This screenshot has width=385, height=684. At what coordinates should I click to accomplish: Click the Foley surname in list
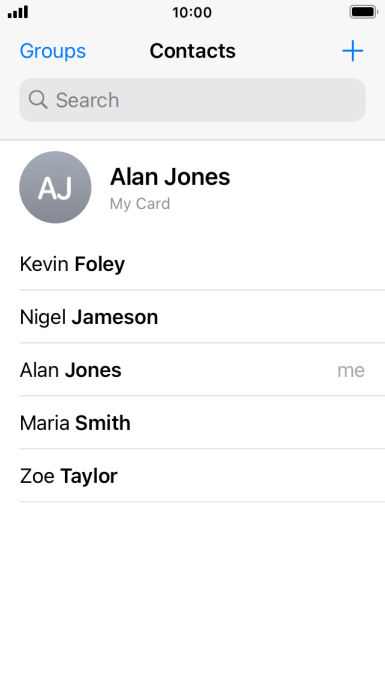click(x=99, y=264)
